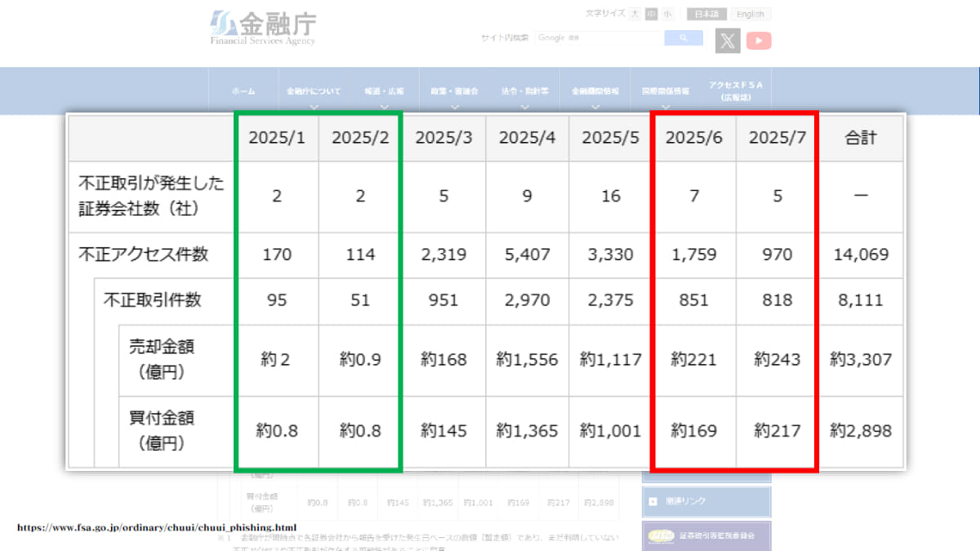
Task: Select medium font size 中
Action: click(x=651, y=14)
